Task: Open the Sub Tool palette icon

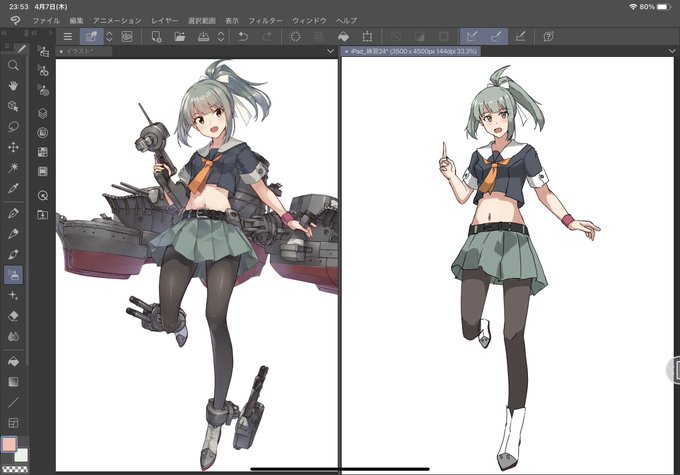Action: point(42,51)
